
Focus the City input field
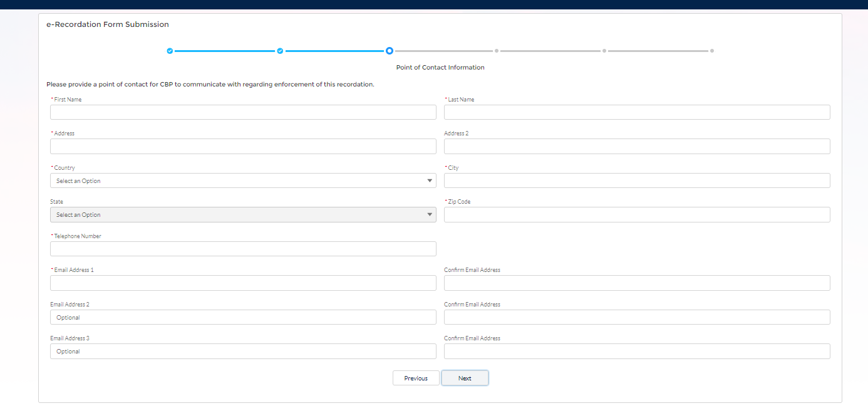click(637, 180)
